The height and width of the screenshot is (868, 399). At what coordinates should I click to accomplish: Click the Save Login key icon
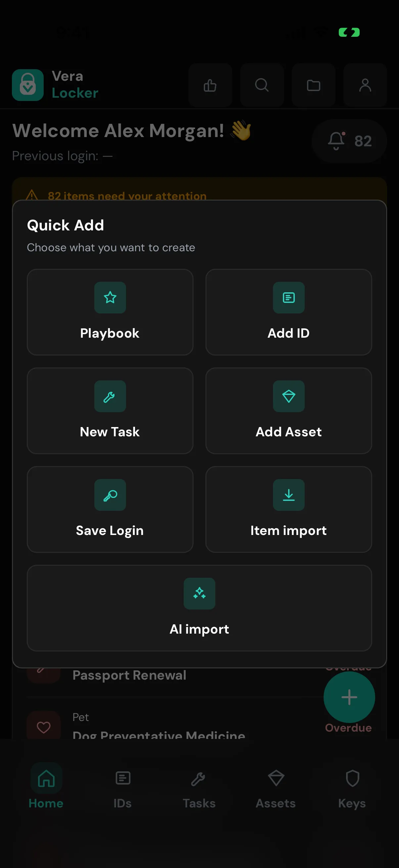110,495
